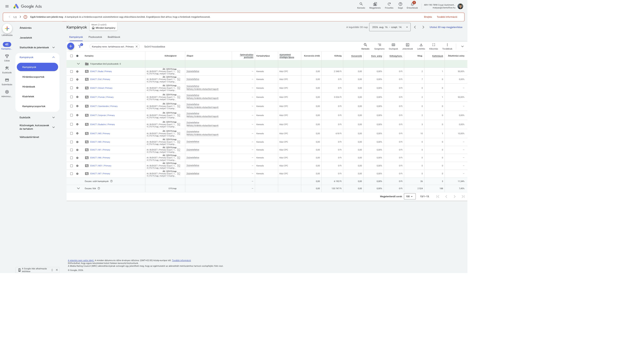Open the Minden kampány view selector
This screenshot has height=364, width=623.
click(103, 26)
